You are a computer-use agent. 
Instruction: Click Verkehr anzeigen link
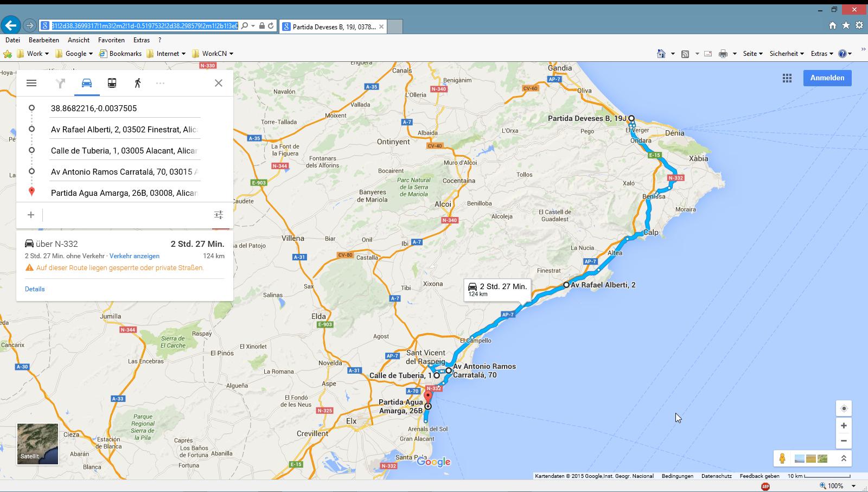(135, 256)
